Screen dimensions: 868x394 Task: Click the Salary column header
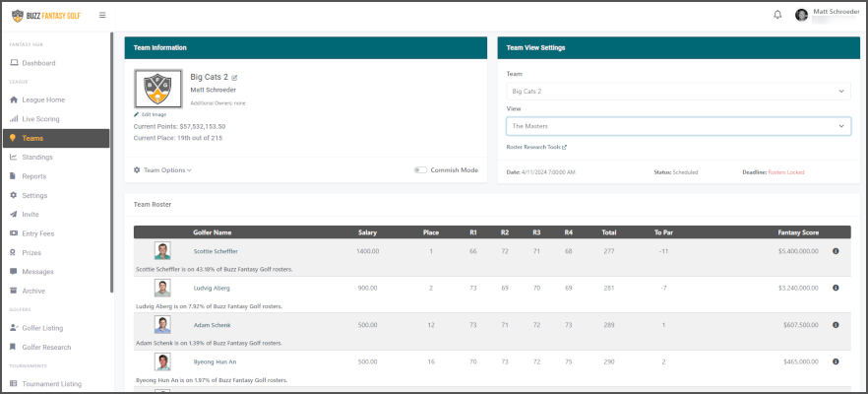point(368,232)
